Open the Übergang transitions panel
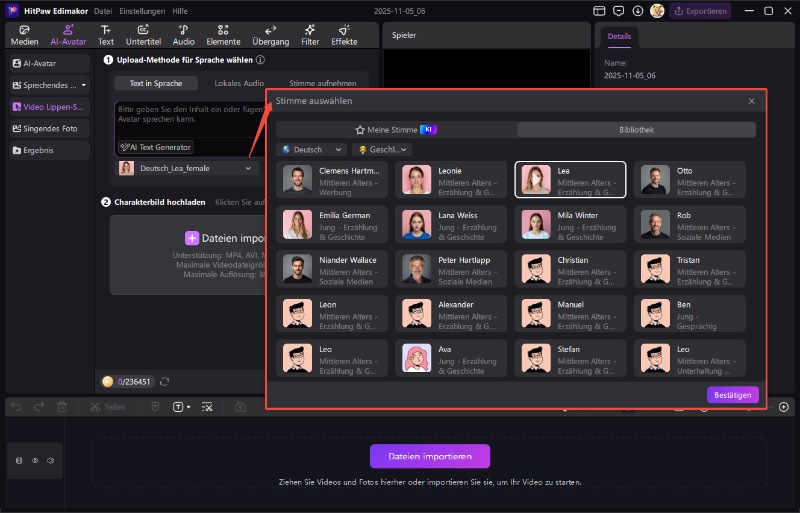The image size is (800, 513). (x=271, y=35)
